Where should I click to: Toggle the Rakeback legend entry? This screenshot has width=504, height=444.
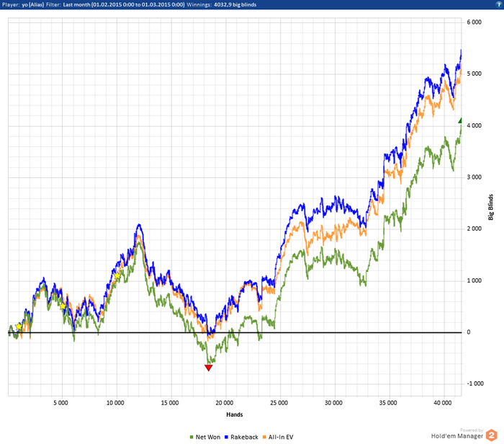[x=241, y=437]
